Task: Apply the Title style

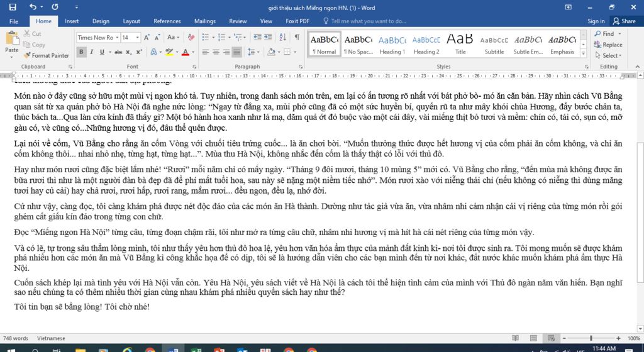Action: tap(460, 44)
